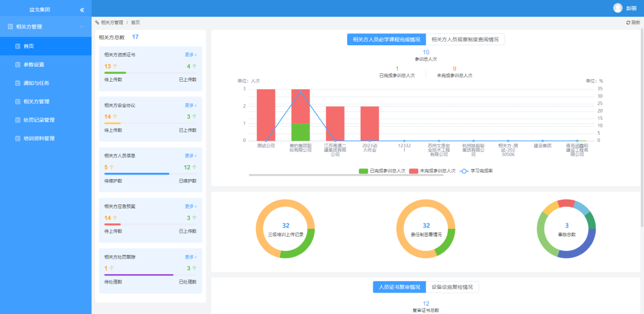The height and width of the screenshot is (314, 644).
Task: Toggle the red 未完成参训总人次 legend series
Action: tap(413, 171)
